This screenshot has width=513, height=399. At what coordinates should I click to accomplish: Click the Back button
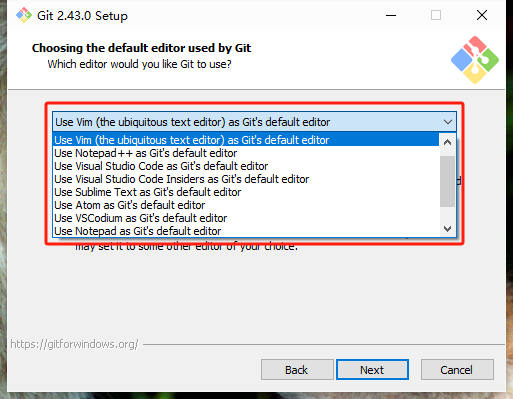tap(297, 370)
